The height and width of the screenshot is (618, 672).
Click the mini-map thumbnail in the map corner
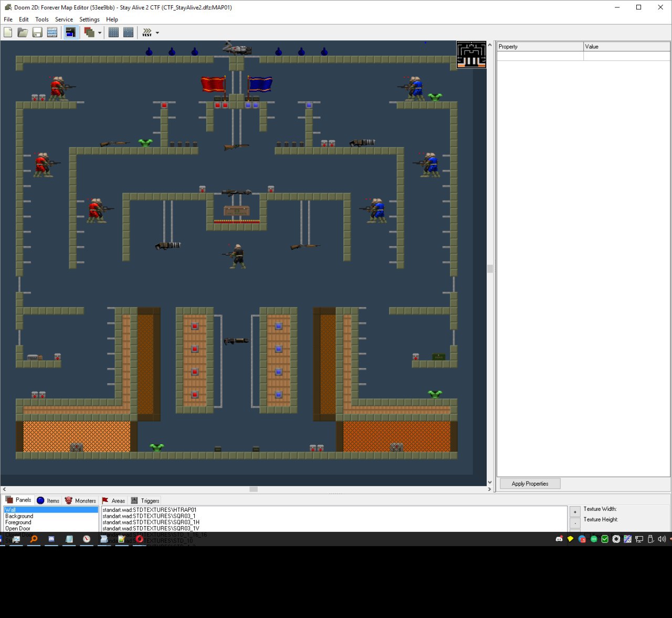click(x=471, y=55)
